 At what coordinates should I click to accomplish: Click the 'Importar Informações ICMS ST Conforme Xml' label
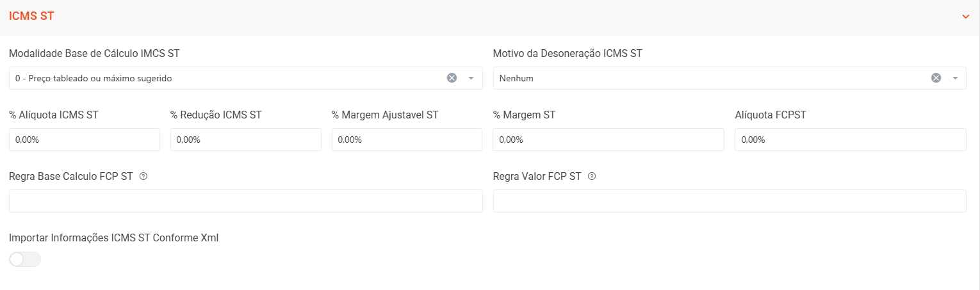click(x=114, y=238)
